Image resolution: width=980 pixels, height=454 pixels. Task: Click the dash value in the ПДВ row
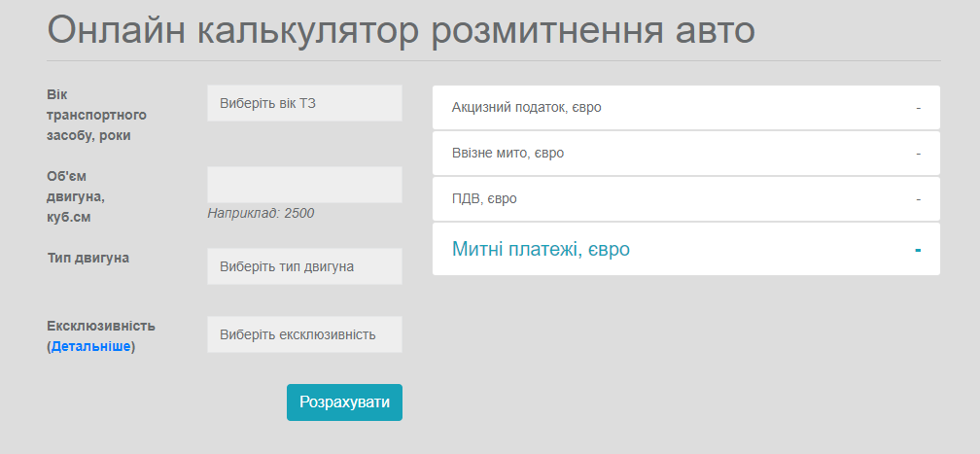point(918,198)
